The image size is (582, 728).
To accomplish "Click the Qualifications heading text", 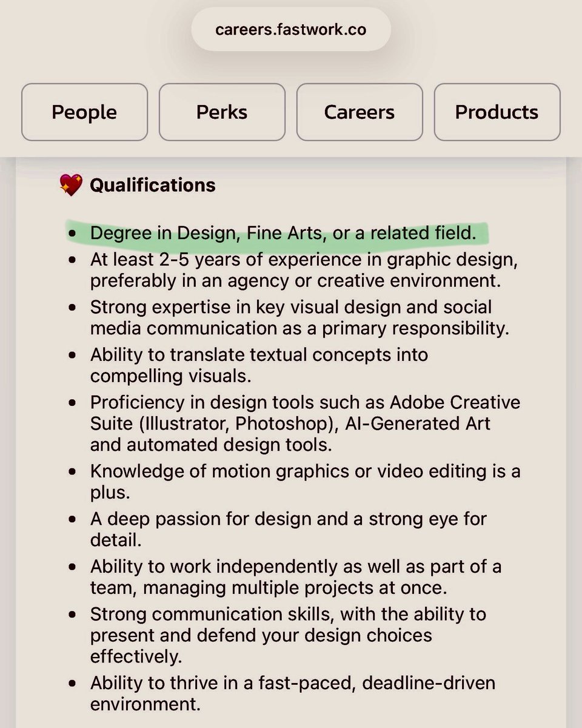I will (x=153, y=185).
